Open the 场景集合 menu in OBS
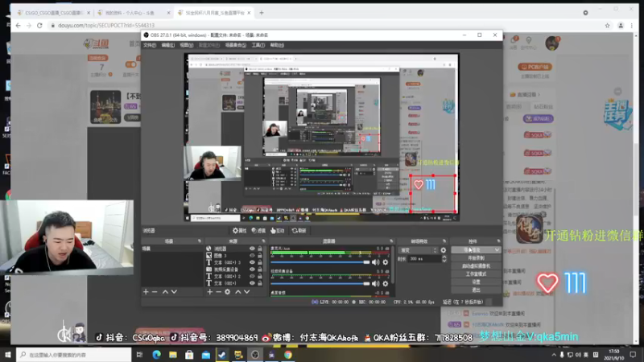Viewport: 644px width, 362px height. (x=236, y=45)
